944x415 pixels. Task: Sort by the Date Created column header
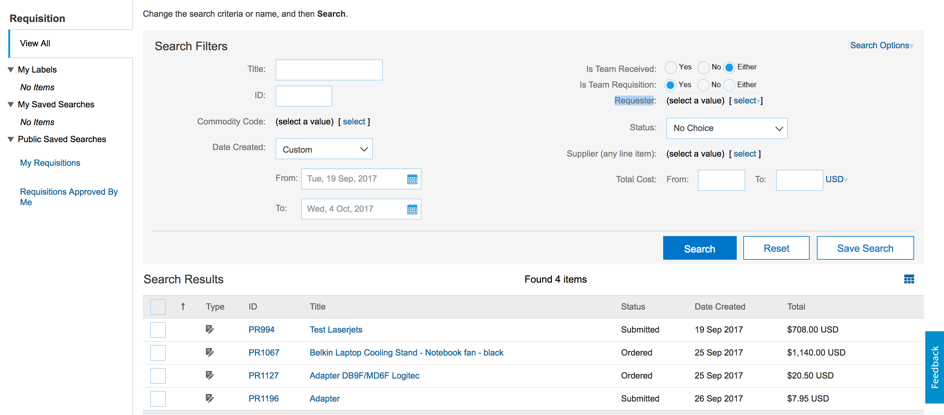[719, 307]
